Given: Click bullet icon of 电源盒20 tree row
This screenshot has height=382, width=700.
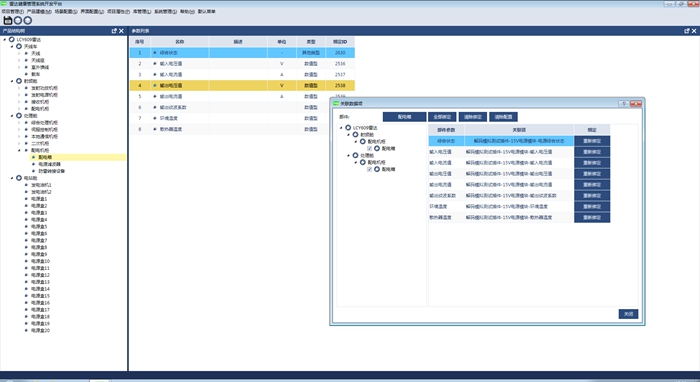Looking at the screenshot, I should coord(26,331).
